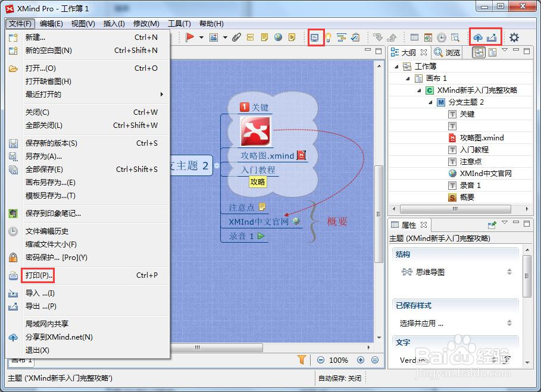The height and width of the screenshot is (392, 541).
Task: Add a topic note using the notes icon
Action: 264,37
